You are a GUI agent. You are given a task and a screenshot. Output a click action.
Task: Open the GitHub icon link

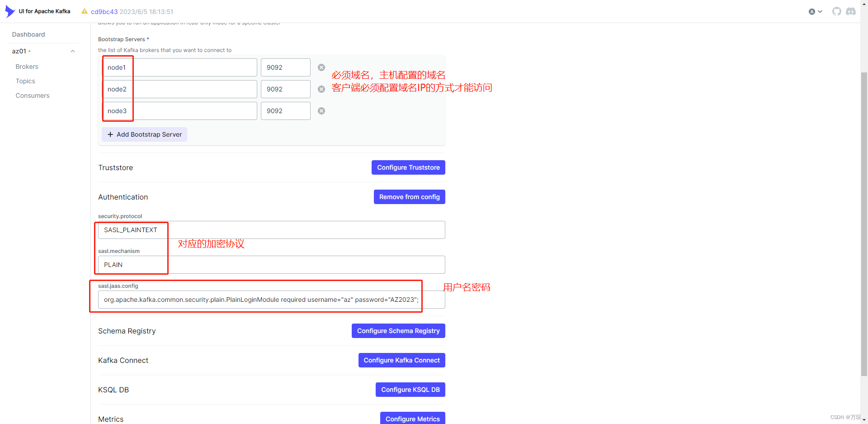[837, 12]
